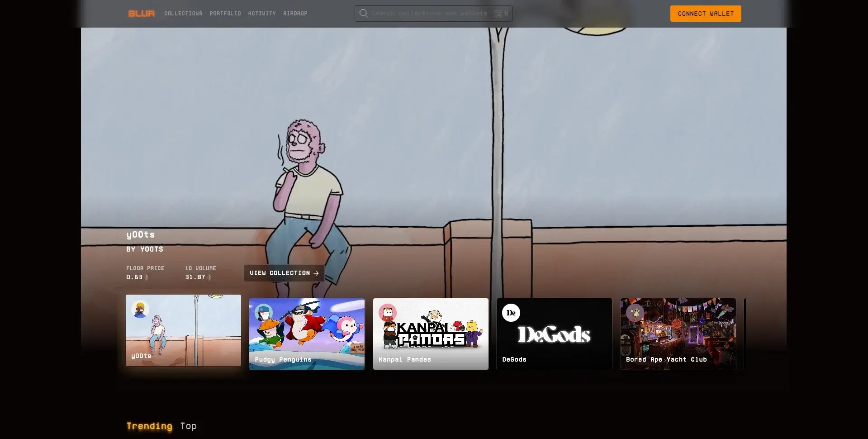Click the Connect Wallet button
The image size is (868, 439).
[706, 14]
